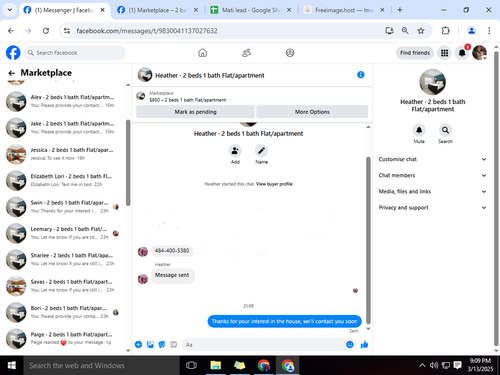This screenshot has height=375, width=500.
Task: Click the browser address bar URL
Action: (x=147, y=31)
